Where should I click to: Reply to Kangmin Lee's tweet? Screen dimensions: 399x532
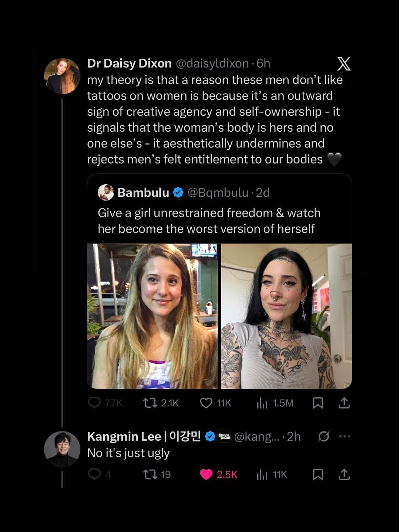(x=94, y=474)
